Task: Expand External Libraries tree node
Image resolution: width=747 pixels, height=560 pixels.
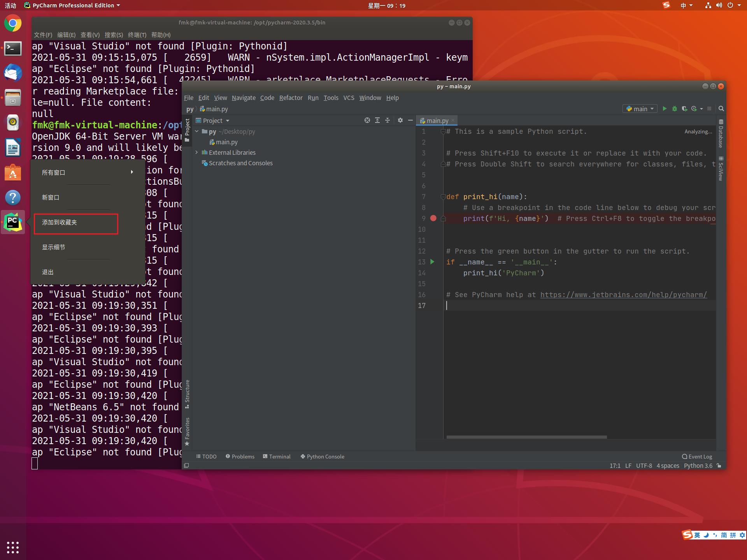Action: (x=197, y=152)
